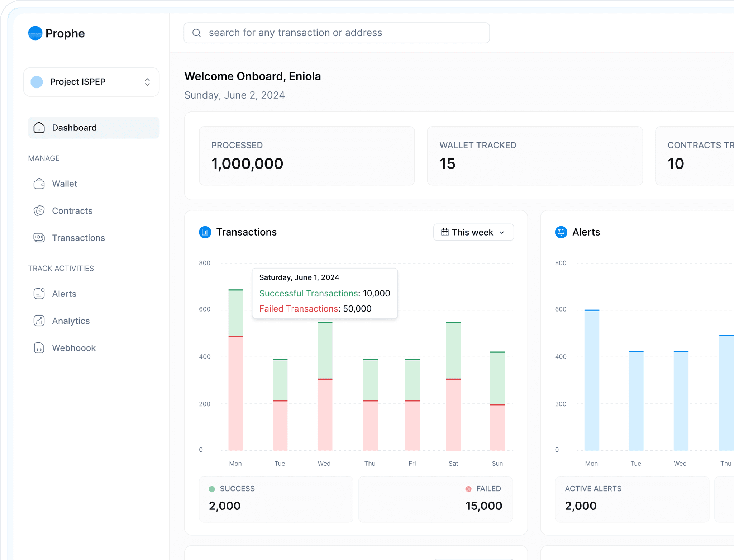Viewport: 734px width, 560px height.
Task: Click the FAILED 15,000 summary card
Action: (x=435, y=499)
